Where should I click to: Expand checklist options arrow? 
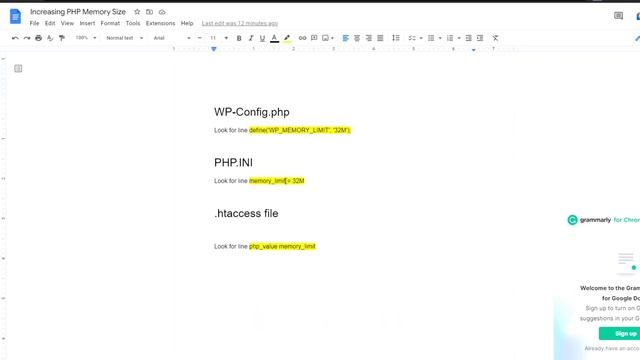point(421,38)
